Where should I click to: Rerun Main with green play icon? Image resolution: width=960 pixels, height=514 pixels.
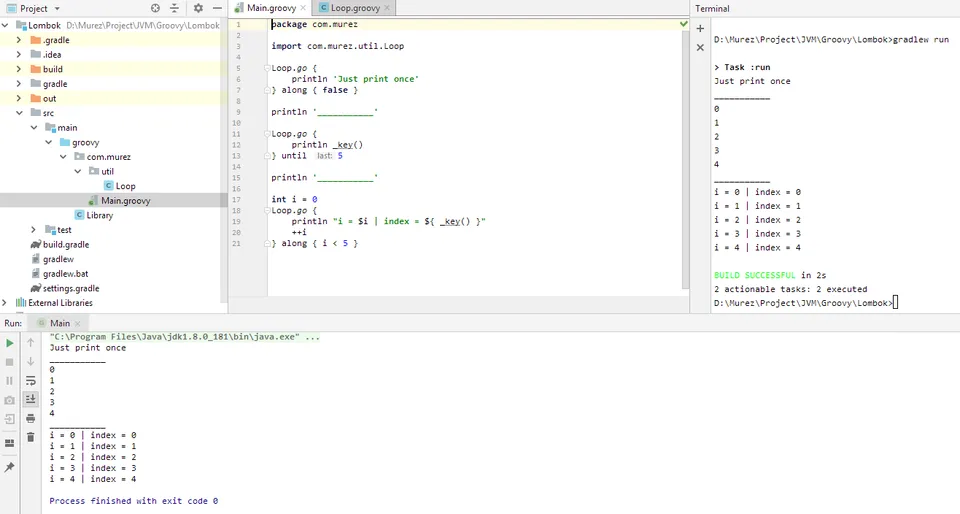point(9,343)
